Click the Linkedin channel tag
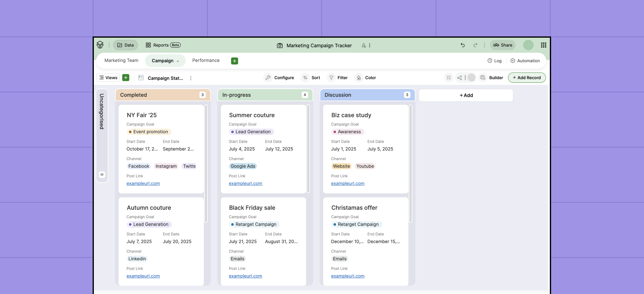 click(137, 259)
